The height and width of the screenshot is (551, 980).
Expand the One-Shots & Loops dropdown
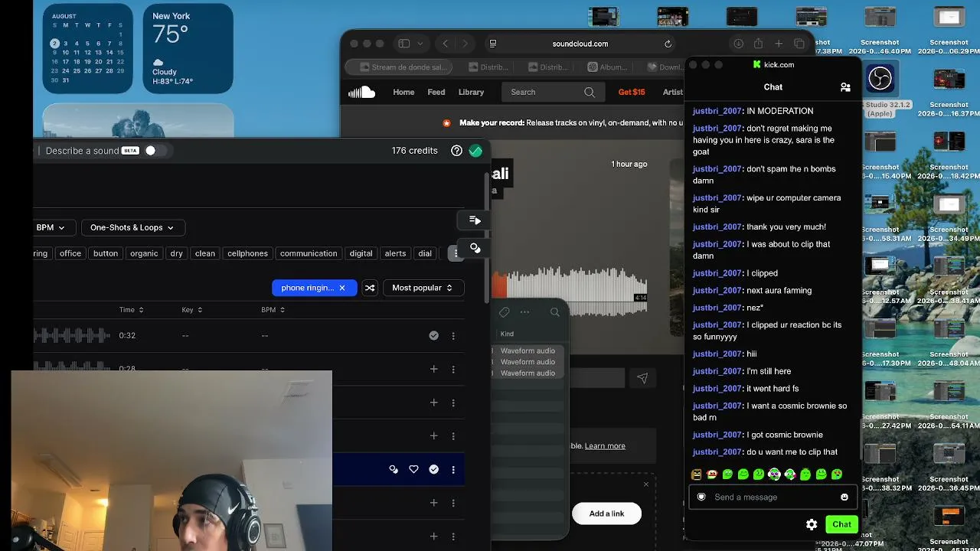tap(132, 227)
